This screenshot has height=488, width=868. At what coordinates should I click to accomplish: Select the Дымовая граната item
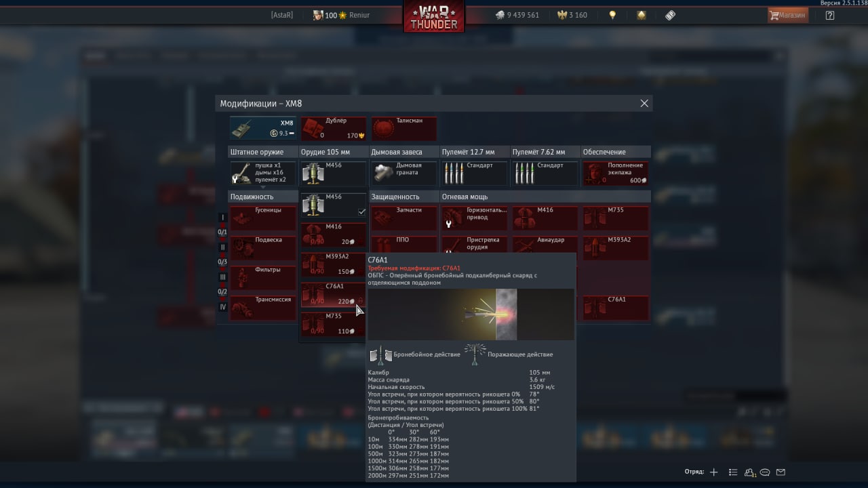[x=403, y=173]
